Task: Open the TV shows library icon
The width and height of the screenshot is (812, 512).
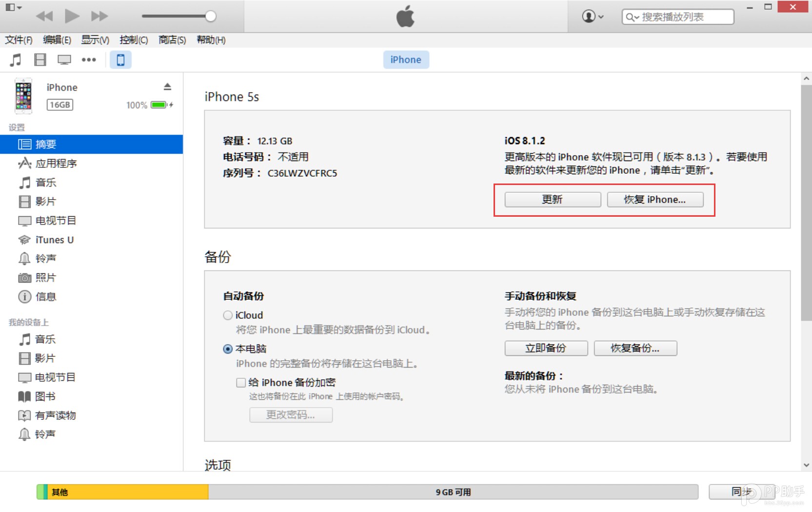Action: coord(64,60)
